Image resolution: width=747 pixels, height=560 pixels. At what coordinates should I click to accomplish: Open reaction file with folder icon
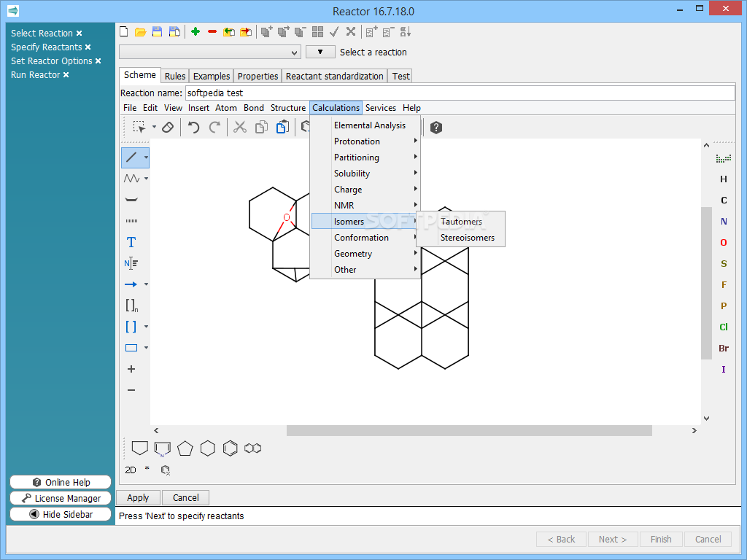140,32
